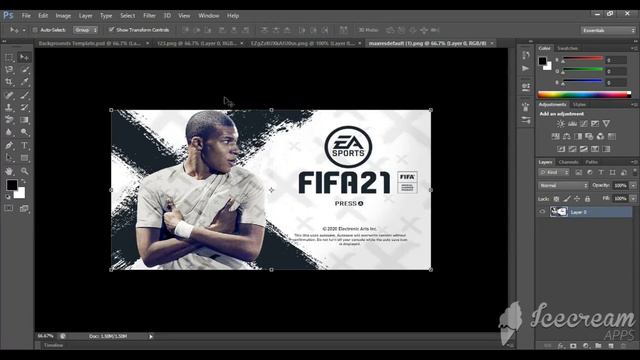Image resolution: width=640 pixels, height=360 pixels.
Task: Select the Pen tool
Action: coord(9,145)
